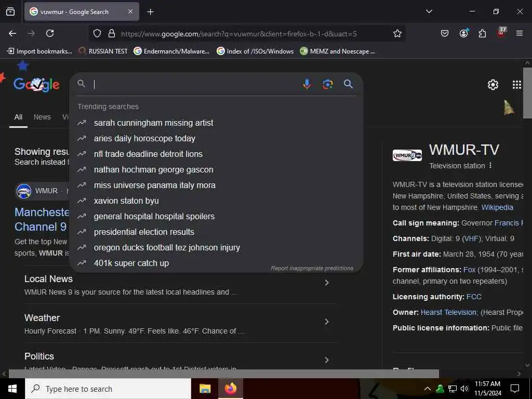Open the Pocket save icon
The height and width of the screenshot is (399, 532).
point(445,33)
